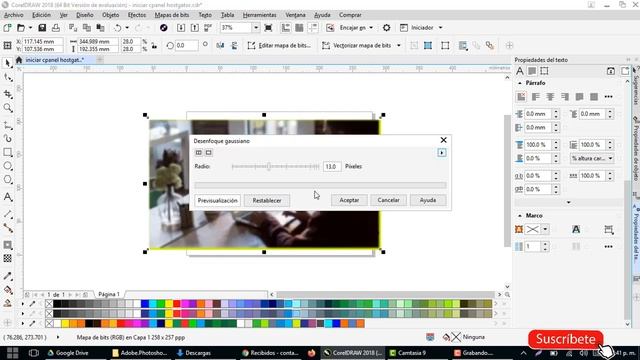Expand more paragraph options arrow
This screenshot has height=360, width=640.
click(569, 202)
